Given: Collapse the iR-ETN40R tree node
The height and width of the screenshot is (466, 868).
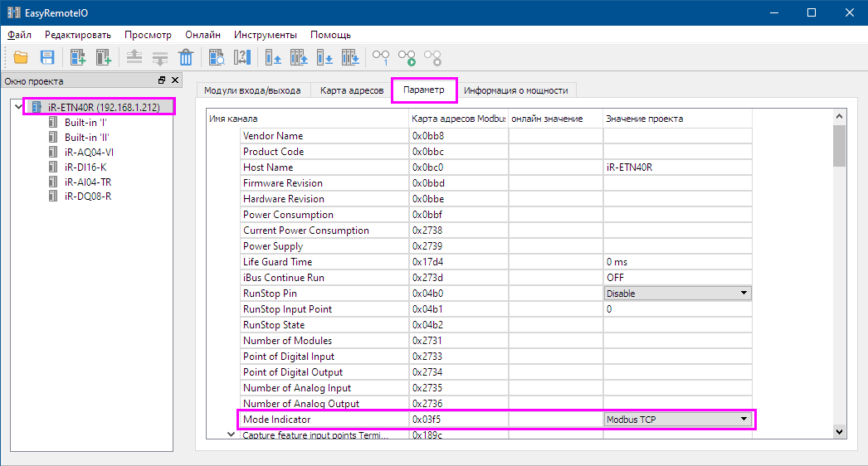Looking at the screenshot, I should point(18,107).
